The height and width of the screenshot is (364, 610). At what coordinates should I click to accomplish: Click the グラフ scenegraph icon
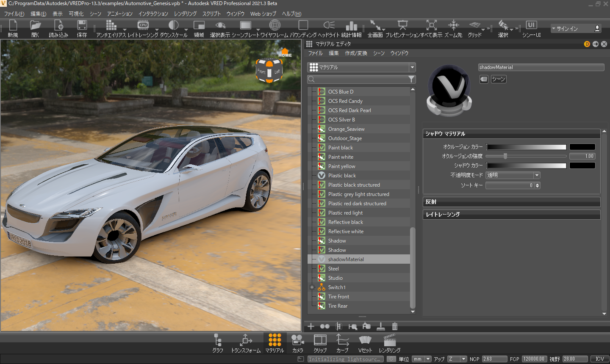pyautogui.click(x=218, y=341)
